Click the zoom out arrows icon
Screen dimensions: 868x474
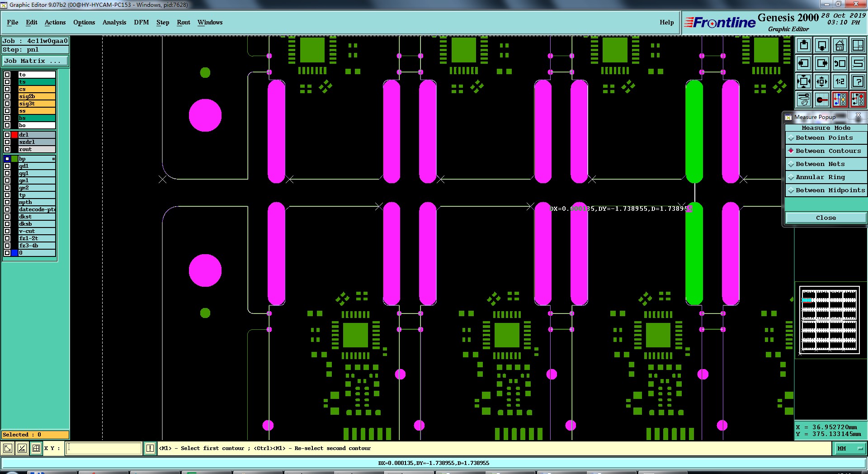[x=822, y=81]
